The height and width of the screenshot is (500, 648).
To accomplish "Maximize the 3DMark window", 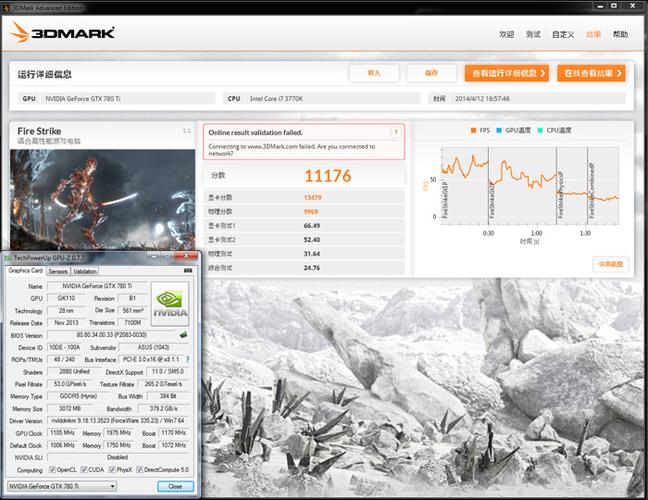I will [615, 6].
